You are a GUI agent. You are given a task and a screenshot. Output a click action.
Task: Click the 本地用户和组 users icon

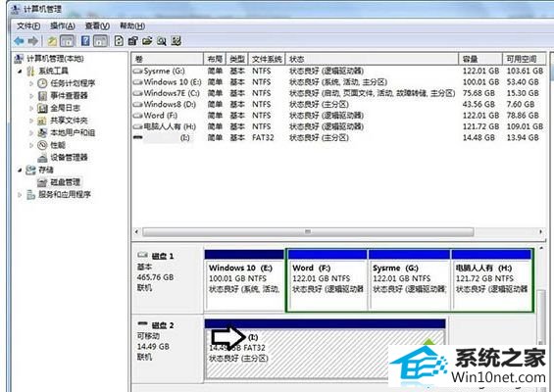(42, 132)
